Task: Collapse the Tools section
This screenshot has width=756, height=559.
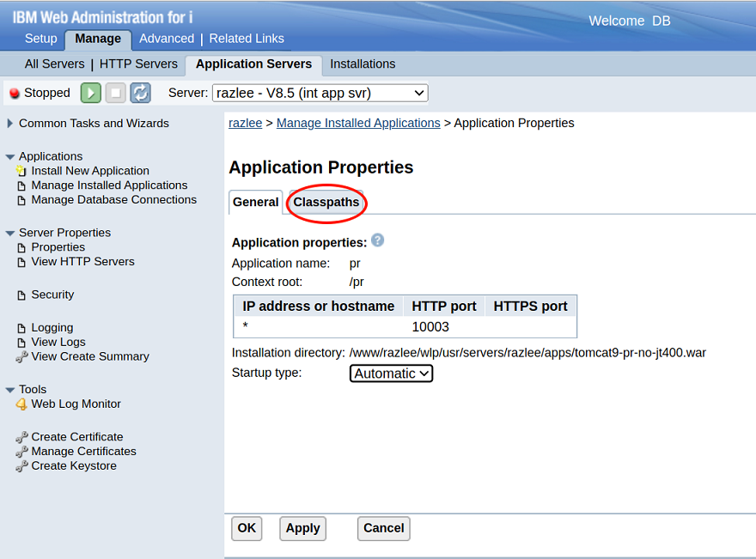Action: [x=10, y=390]
